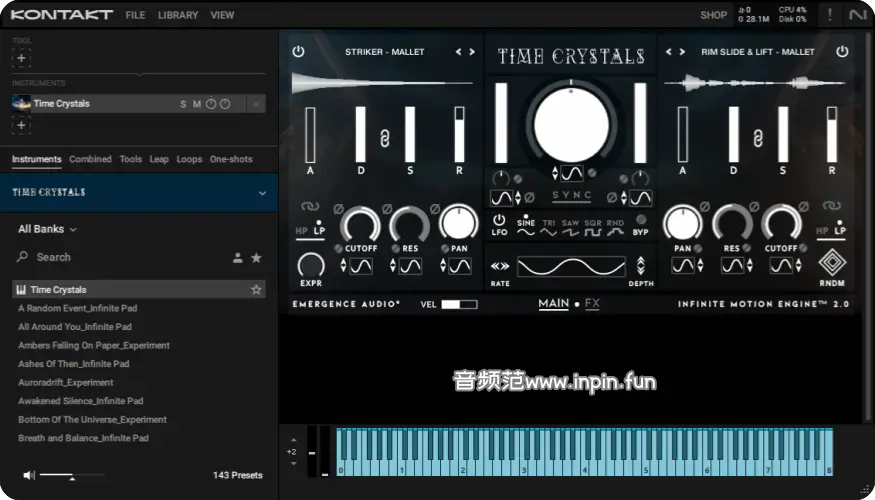
Task: Toggle power for the Striker - Mallet layer
Action: click(299, 51)
